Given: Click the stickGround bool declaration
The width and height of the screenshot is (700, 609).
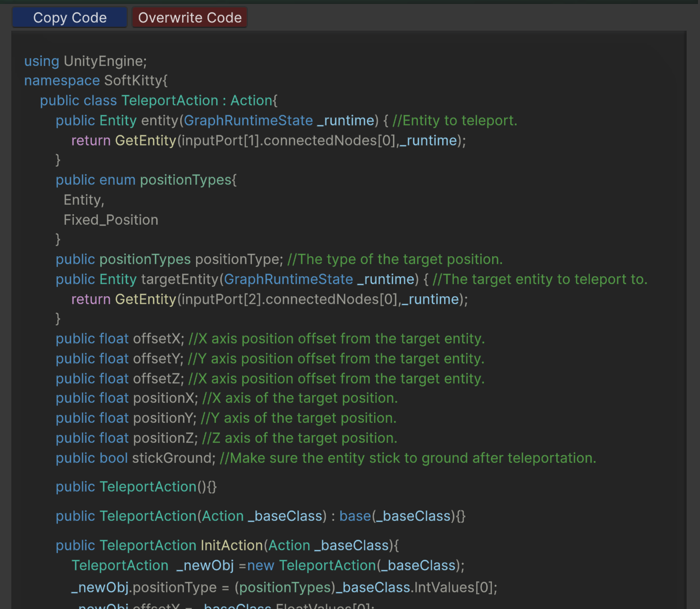Looking at the screenshot, I should [x=136, y=458].
